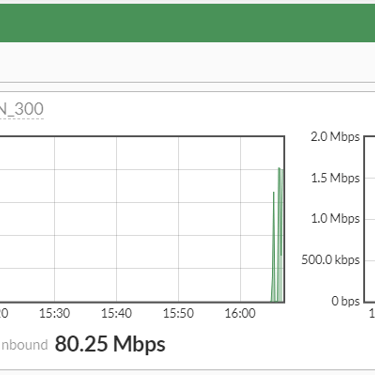Select the 16:00 time axis label

point(240,313)
